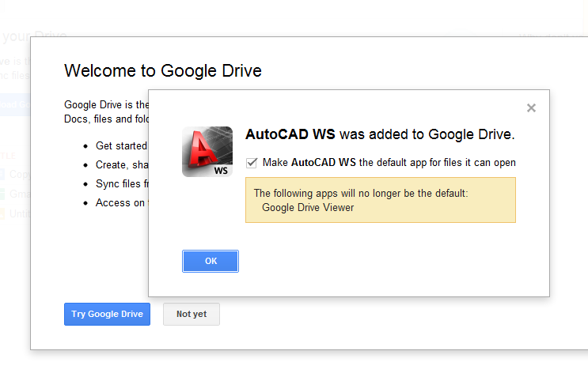Click the faded blue upload button behind dialog
The height and width of the screenshot is (381, 588).
pyautogui.click(x=14, y=105)
